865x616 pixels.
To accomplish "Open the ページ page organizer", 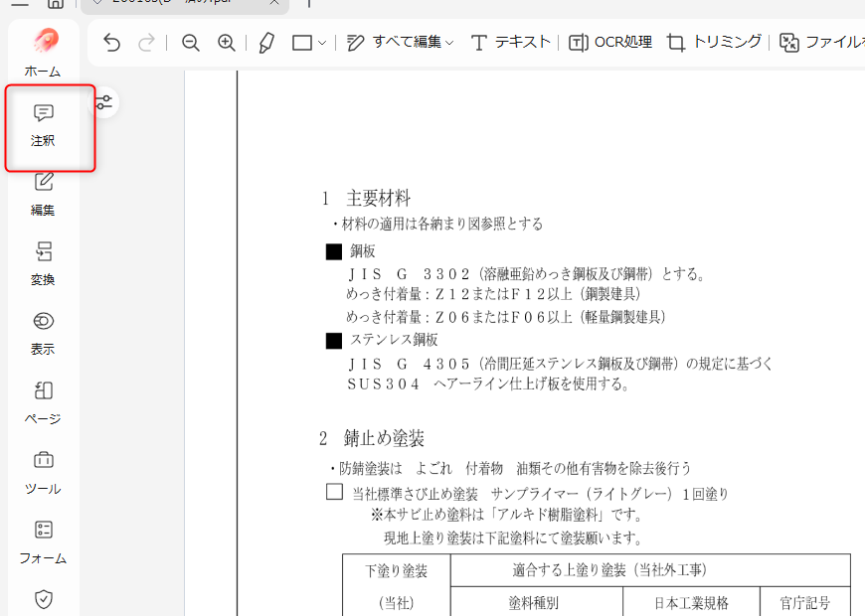I will coord(43,402).
